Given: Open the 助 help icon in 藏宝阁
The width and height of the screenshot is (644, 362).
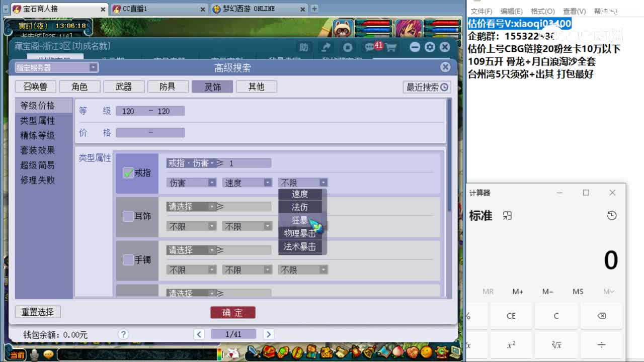Looking at the screenshot, I should pyautogui.click(x=303, y=48).
